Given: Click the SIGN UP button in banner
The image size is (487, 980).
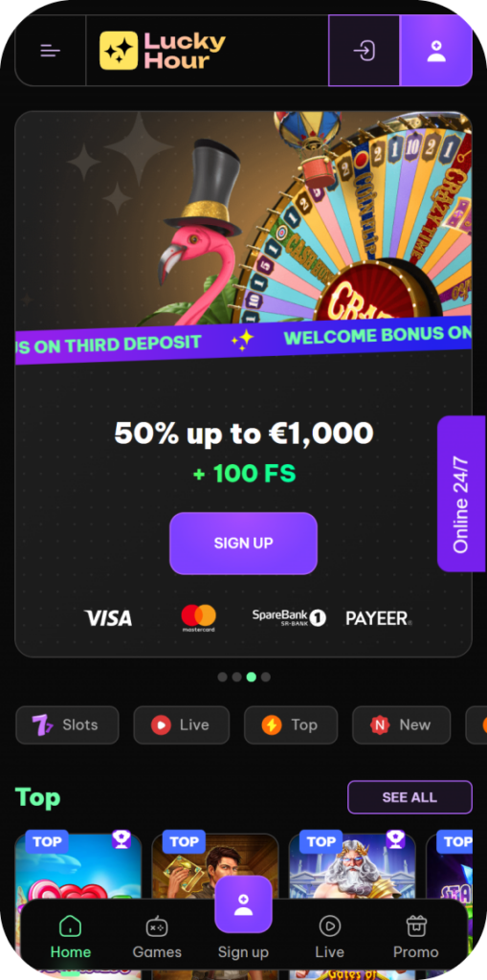Looking at the screenshot, I should pos(243,544).
